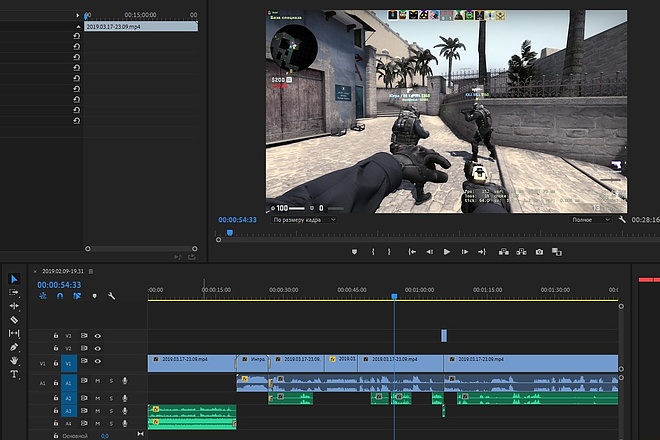Click Mark In button
The height and width of the screenshot is (440, 660).
(x=373, y=252)
